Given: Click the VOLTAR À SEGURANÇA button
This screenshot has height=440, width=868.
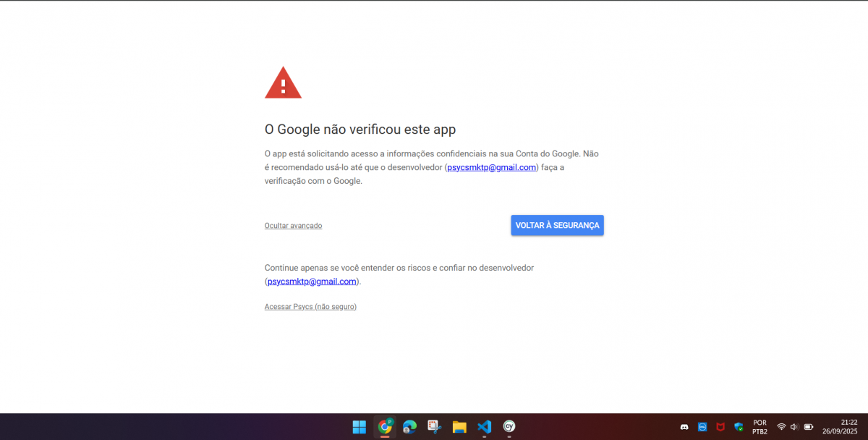Looking at the screenshot, I should pos(557,225).
